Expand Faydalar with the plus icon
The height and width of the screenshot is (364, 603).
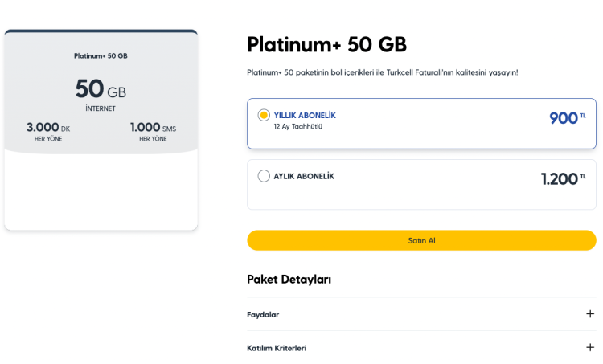click(590, 314)
